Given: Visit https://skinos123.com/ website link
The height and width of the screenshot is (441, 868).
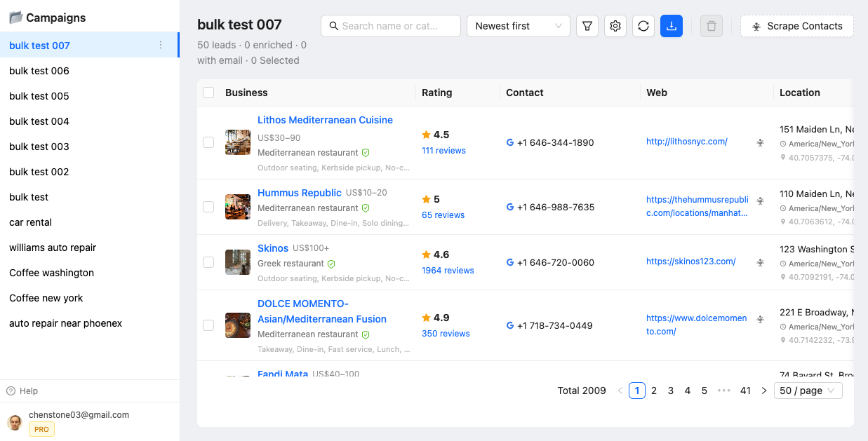Looking at the screenshot, I should 691,262.
